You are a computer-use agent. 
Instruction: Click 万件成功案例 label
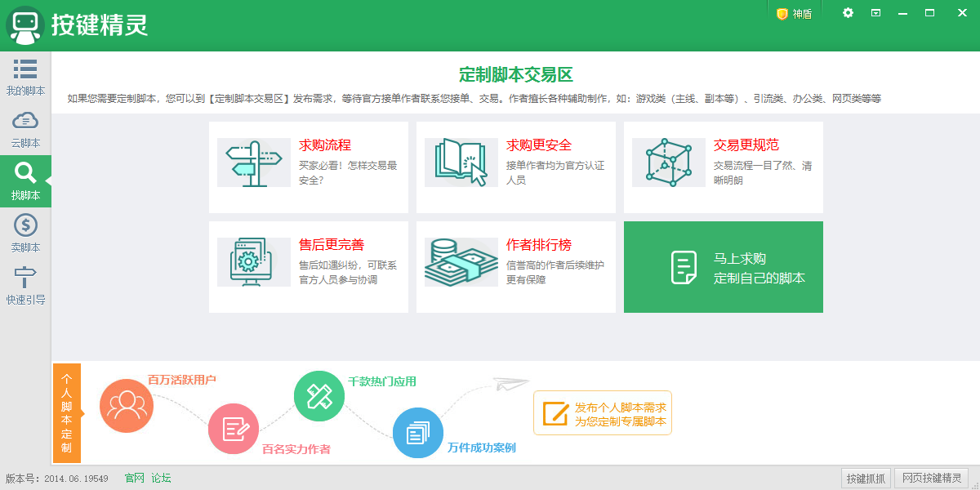(482, 448)
